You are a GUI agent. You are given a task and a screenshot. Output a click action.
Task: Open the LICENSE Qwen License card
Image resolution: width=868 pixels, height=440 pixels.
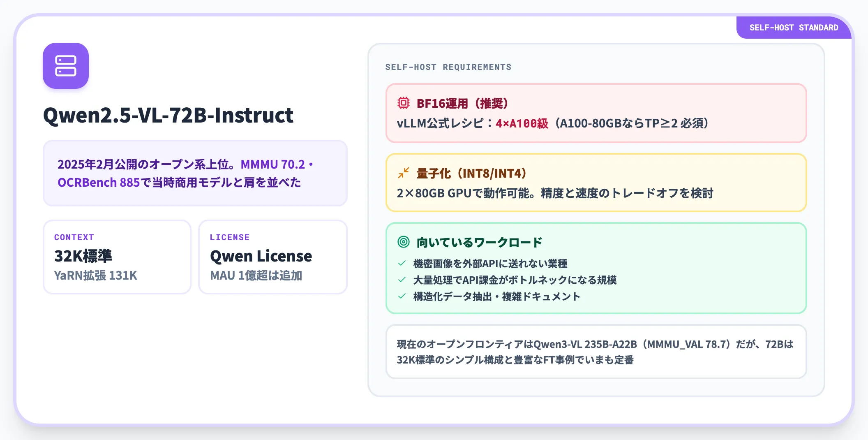pos(273,257)
